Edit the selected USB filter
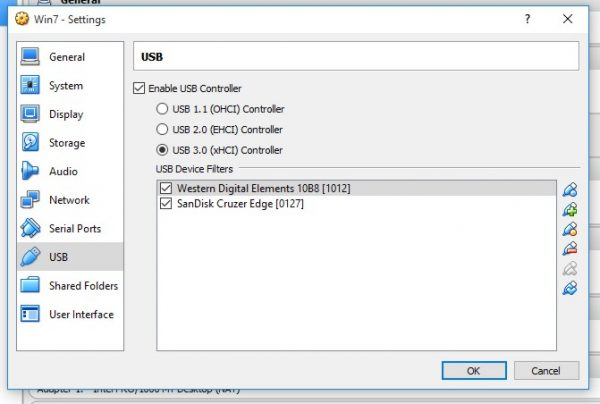This screenshot has height=404, width=600. click(x=570, y=229)
